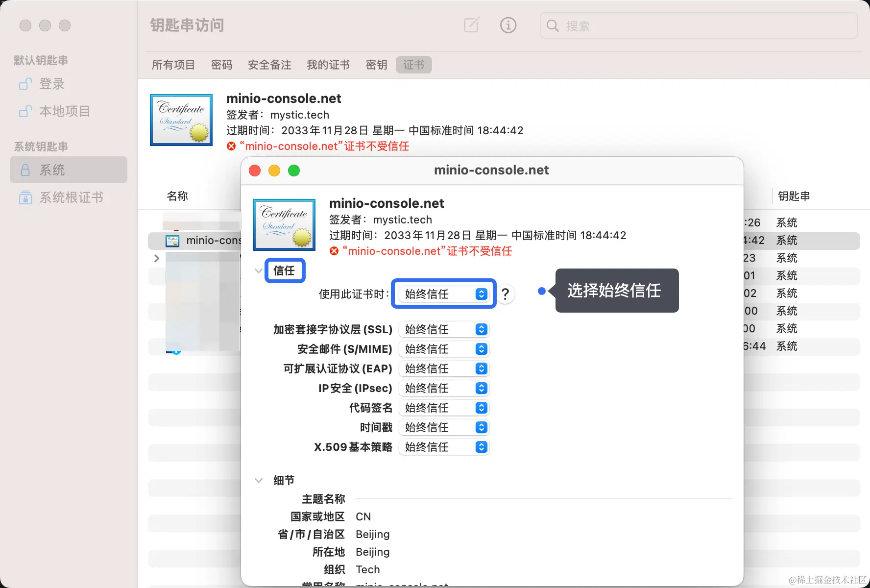Open the info button in Keychain Access toolbar
The height and width of the screenshot is (588, 870).
(508, 25)
